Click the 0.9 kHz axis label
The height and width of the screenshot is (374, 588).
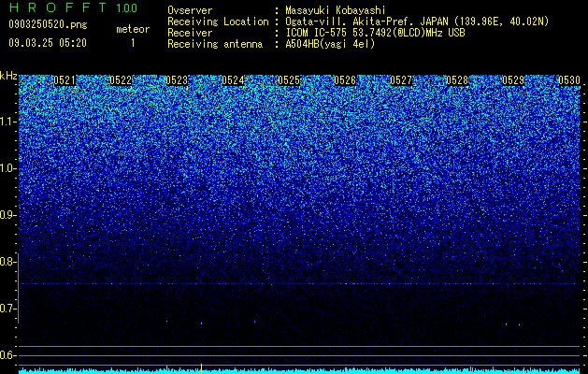(x=8, y=215)
